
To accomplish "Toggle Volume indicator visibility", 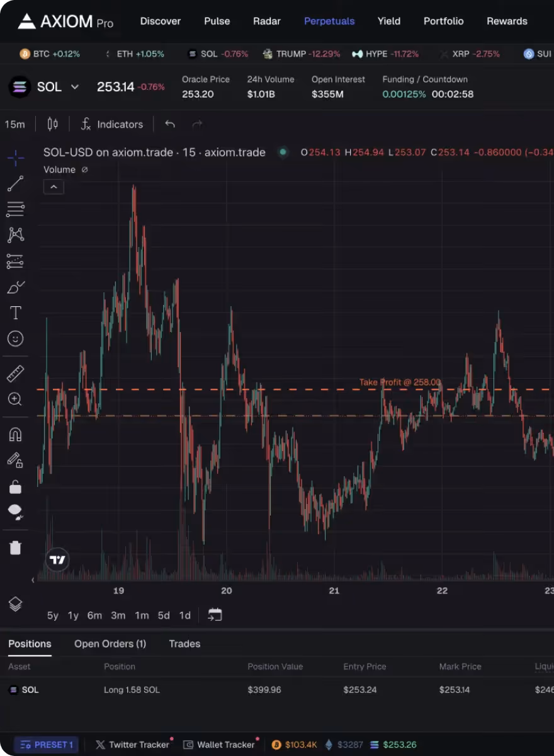I will click(85, 169).
